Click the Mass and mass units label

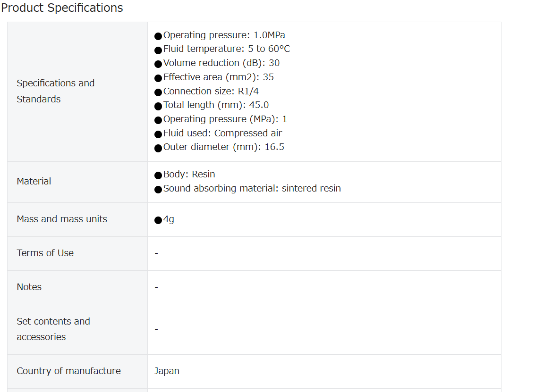pos(62,219)
